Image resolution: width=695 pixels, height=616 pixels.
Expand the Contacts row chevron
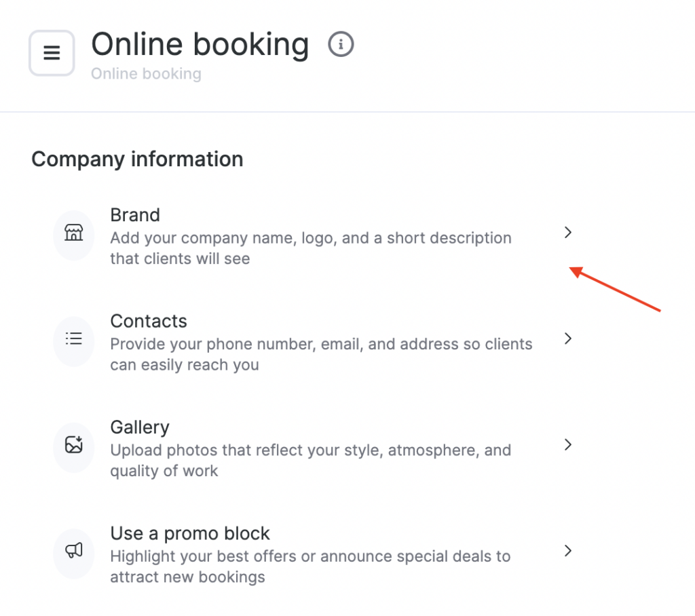click(x=568, y=339)
